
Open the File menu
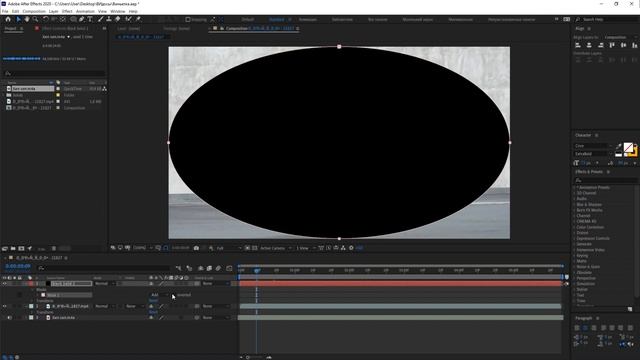coord(5,11)
